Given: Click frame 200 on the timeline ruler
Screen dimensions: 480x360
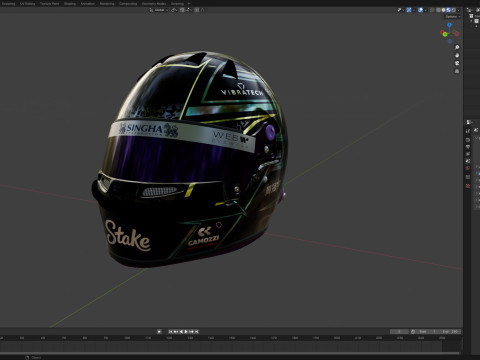Looking at the screenshot, I should coord(337,338).
